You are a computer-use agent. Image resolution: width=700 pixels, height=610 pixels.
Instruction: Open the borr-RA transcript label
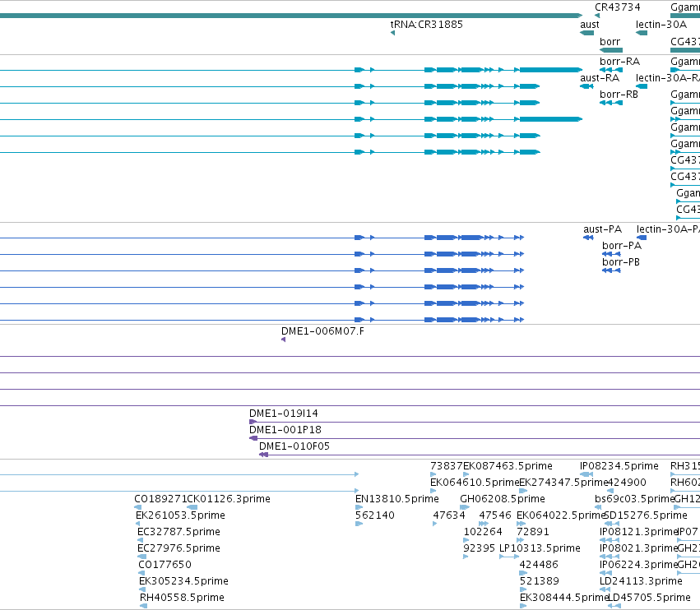(619, 61)
